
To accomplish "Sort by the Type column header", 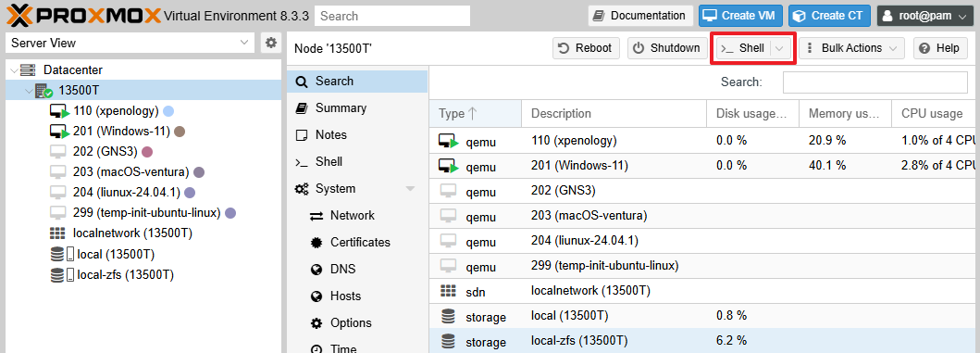I will (x=475, y=114).
